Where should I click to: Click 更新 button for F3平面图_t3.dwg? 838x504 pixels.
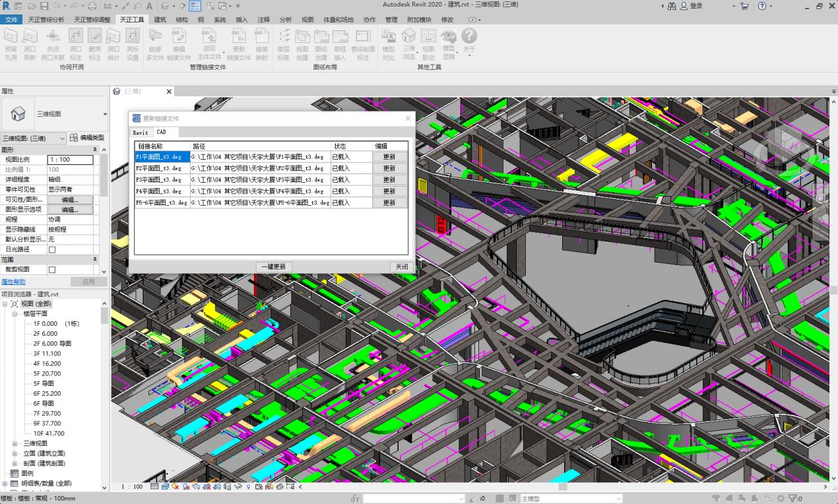[x=389, y=179]
